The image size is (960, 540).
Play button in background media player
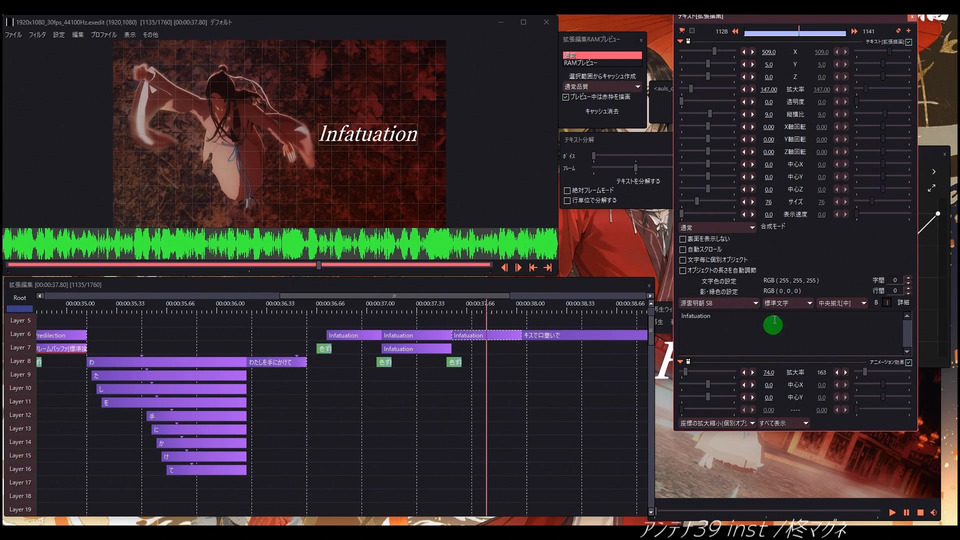click(892, 512)
